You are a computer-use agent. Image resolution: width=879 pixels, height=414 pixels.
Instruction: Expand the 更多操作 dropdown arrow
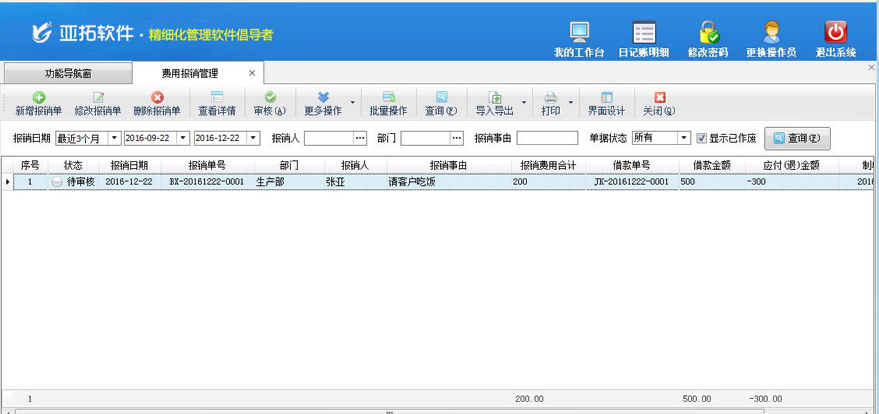coord(352,102)
